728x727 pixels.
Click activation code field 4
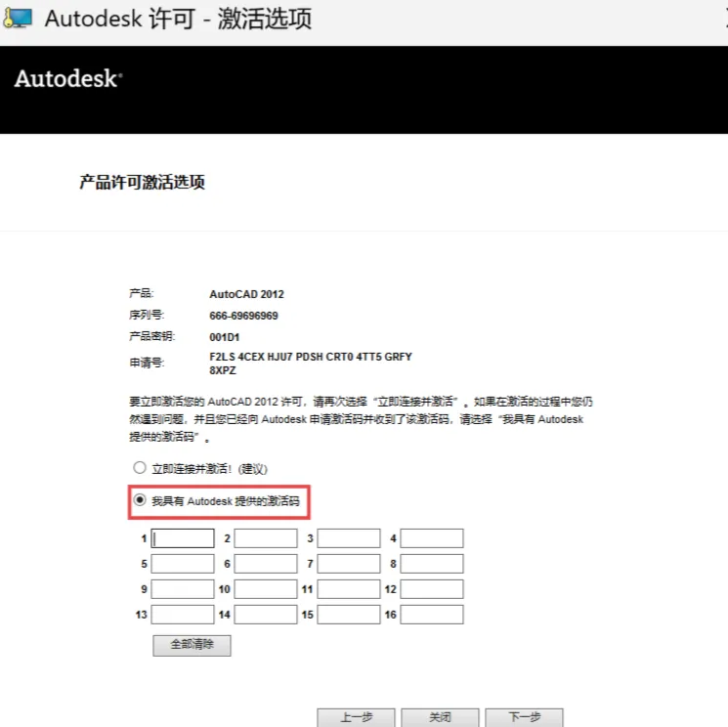click(432, 538)
